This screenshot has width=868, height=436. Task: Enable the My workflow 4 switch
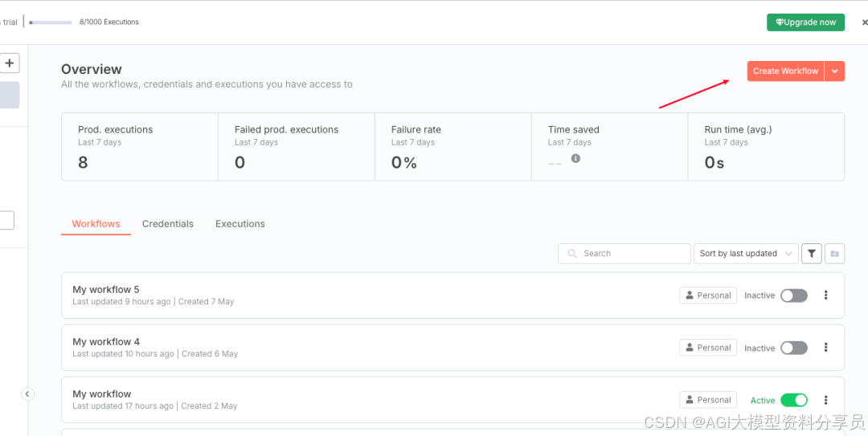tap(794, 348)
